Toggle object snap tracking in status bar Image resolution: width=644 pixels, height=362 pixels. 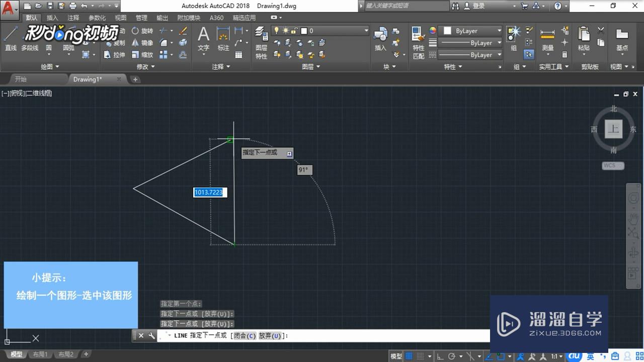point(489,356)
